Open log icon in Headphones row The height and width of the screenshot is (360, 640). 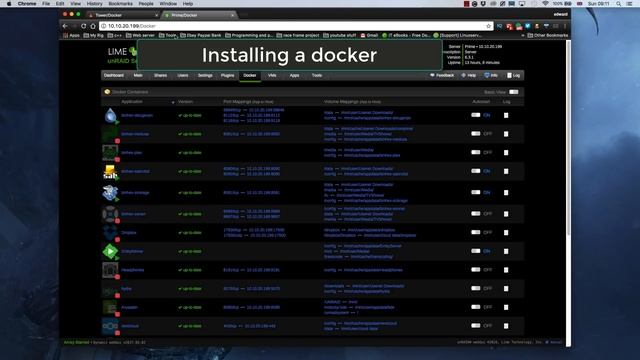(x=506, y=270)
